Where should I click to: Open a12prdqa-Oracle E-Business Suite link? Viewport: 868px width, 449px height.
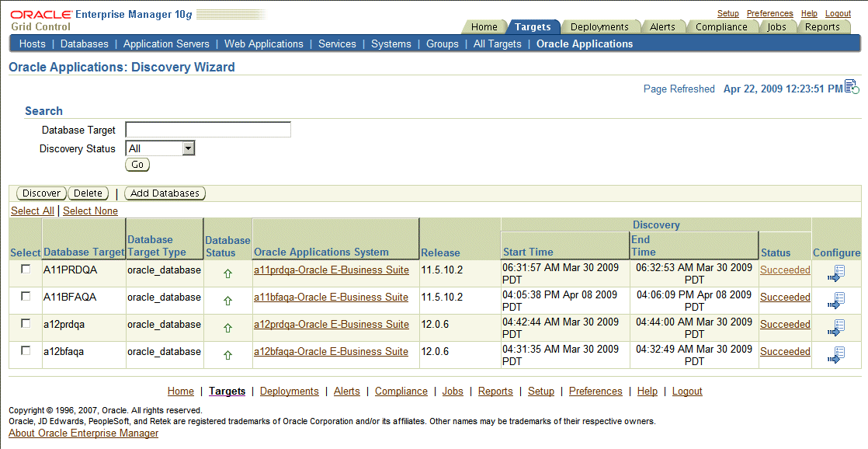tap(331, 325)
